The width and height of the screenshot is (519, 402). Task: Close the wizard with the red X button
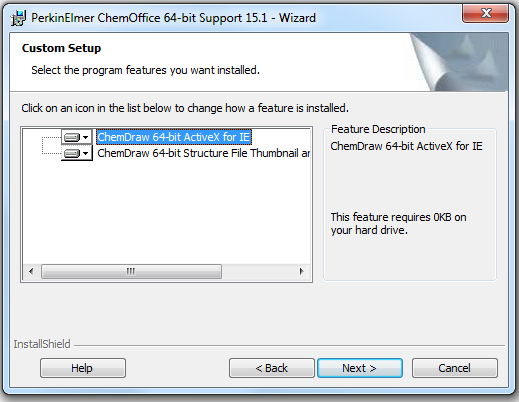click(x=485, y=14)
